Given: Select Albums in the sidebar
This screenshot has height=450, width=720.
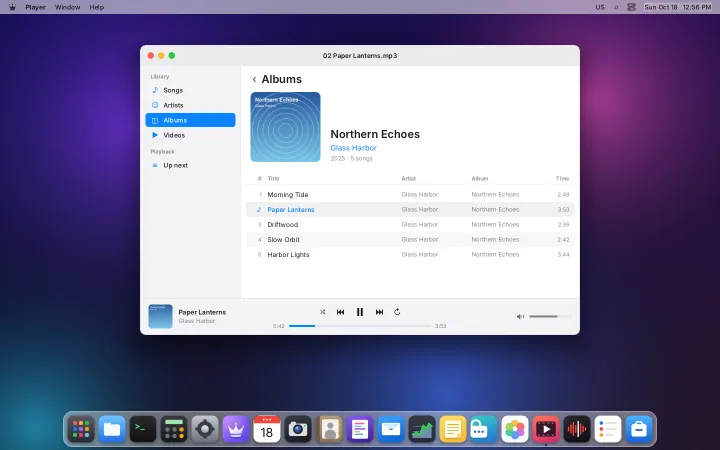Looking at the screenshot, I should pos(190,120).
